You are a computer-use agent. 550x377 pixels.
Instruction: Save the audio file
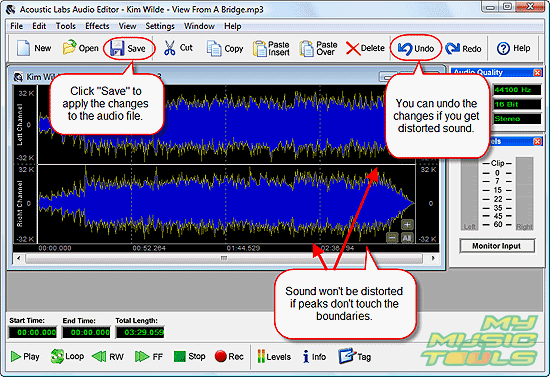point(128,48)
